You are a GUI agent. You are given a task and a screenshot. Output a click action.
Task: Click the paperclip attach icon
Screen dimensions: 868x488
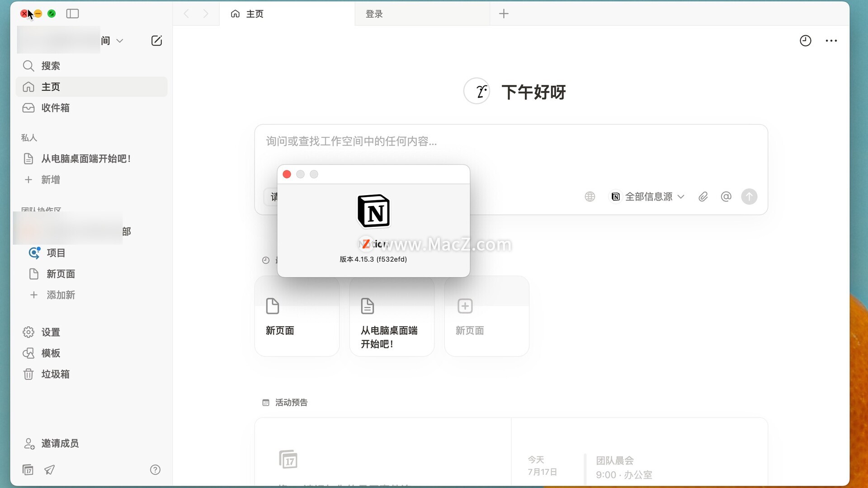703,197
